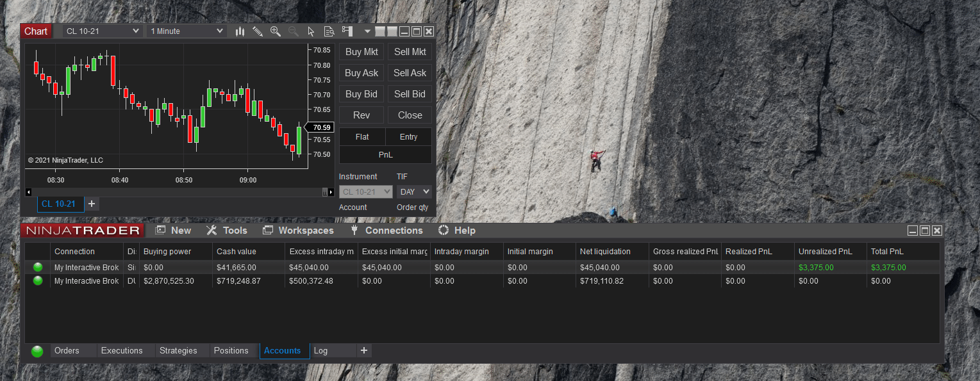Click the green connection status light beside Orders
980x381 pixels.
[38, 351]
